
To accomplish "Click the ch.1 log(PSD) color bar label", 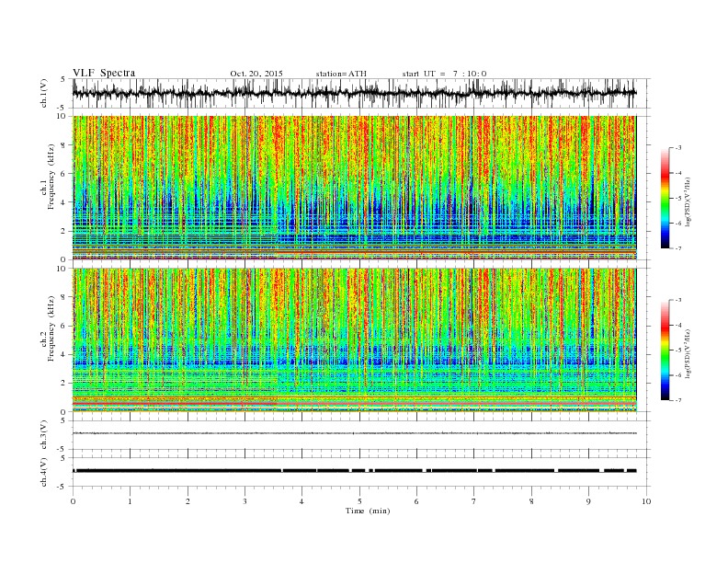I will click(688, 201).
